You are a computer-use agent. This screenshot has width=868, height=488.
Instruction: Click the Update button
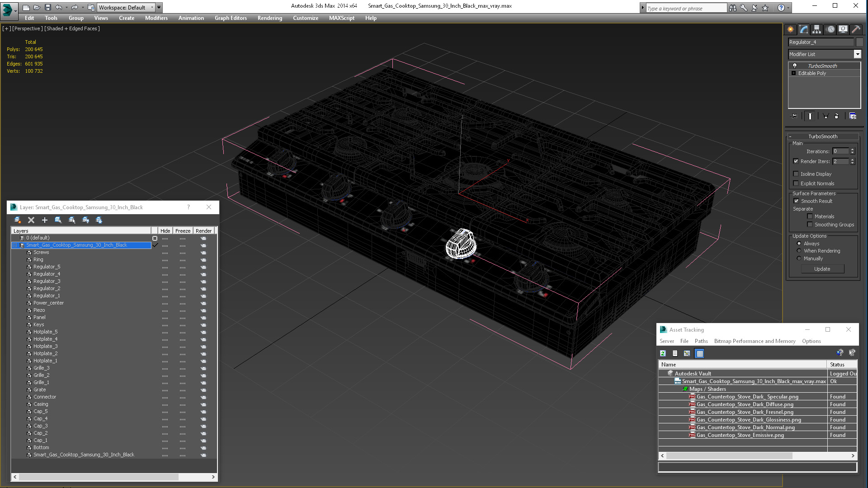click(x=822, y=269)
